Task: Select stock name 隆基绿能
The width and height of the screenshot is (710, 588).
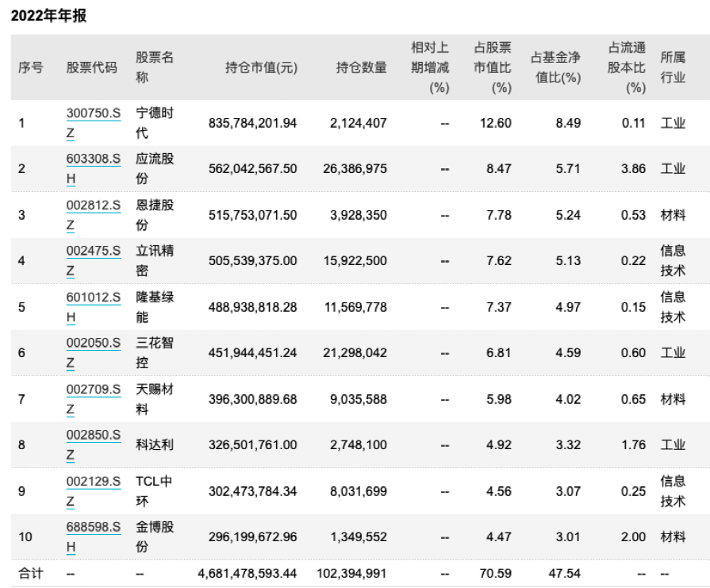Action: [x=155, y=307]
